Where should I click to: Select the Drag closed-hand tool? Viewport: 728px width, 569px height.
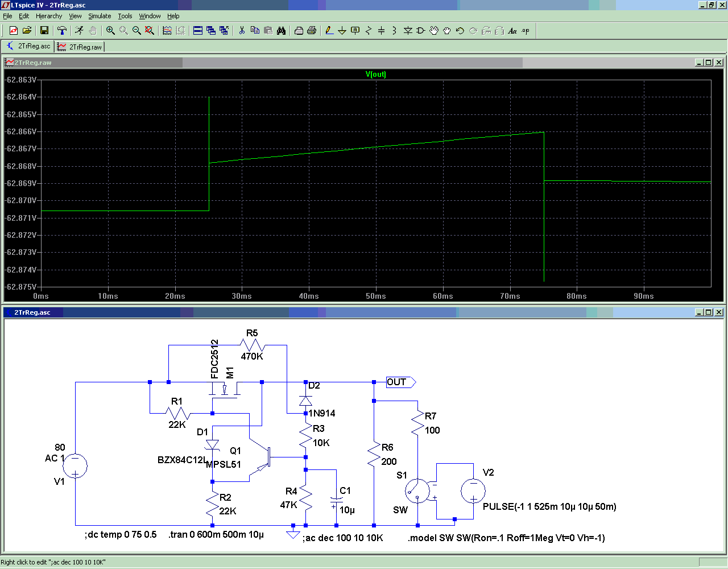(x=447, y=31)
